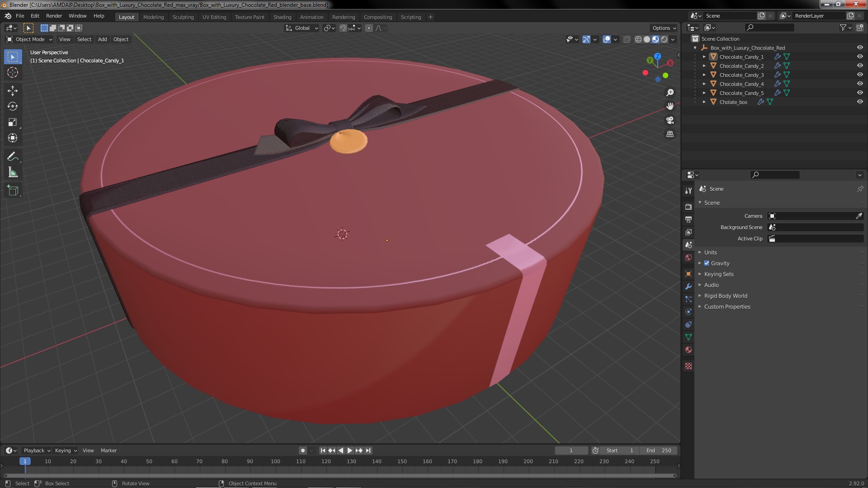Hide Chocolate_Candy_3 in the outliner
The image size is (868, 488).
click(860, 75)
